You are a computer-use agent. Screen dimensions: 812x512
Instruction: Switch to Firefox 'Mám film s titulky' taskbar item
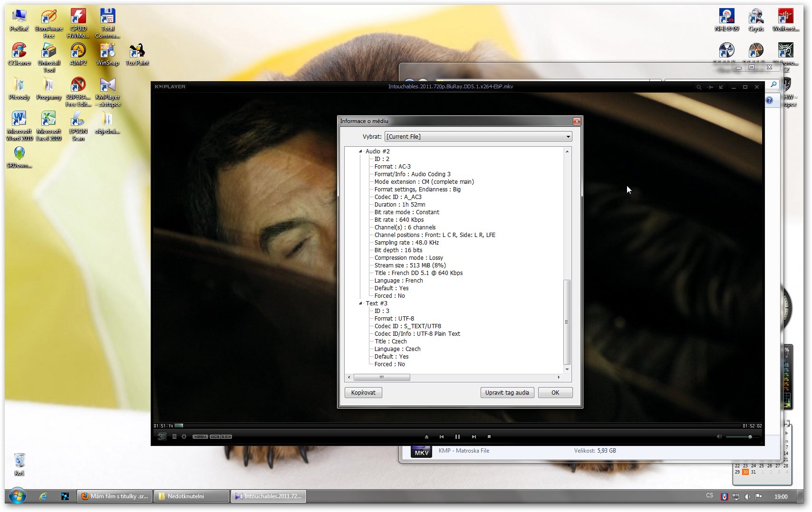coord(115,496)
